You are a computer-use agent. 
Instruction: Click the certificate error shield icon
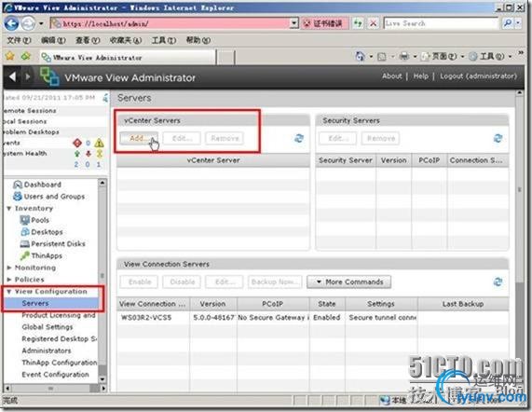coord(307,23)
